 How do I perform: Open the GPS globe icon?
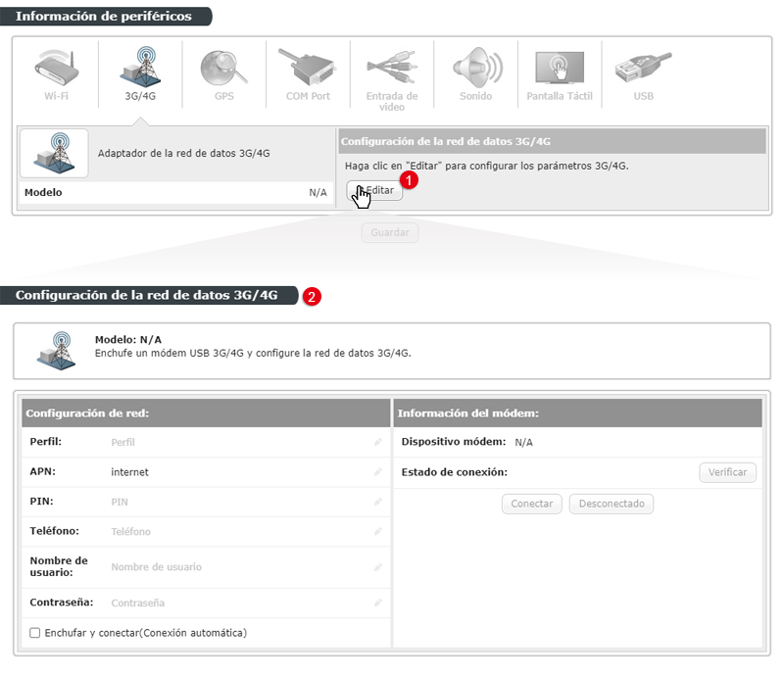[x=223, y=68]
